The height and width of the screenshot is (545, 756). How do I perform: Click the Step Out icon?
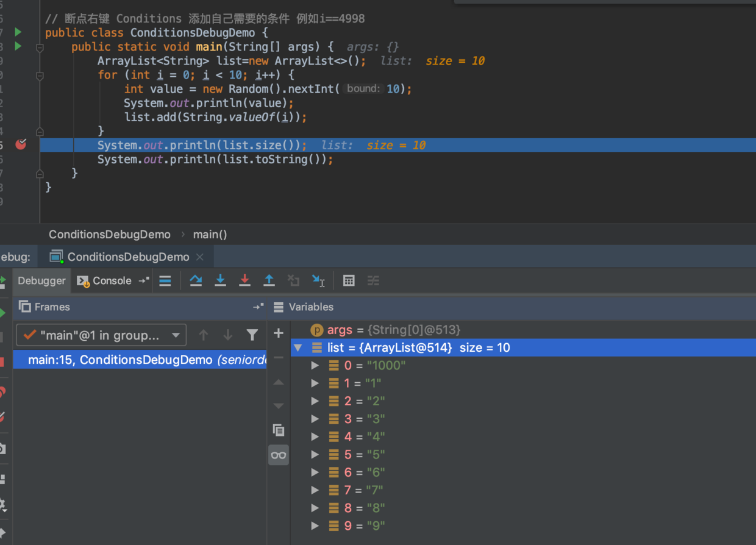pyautogui.click(x=269, y=280)
